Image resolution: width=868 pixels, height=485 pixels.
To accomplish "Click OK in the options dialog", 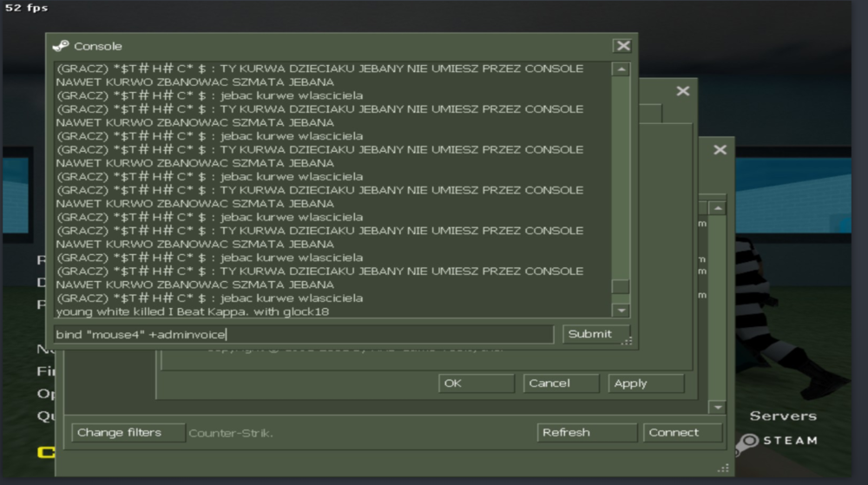I will pos(476,383).
